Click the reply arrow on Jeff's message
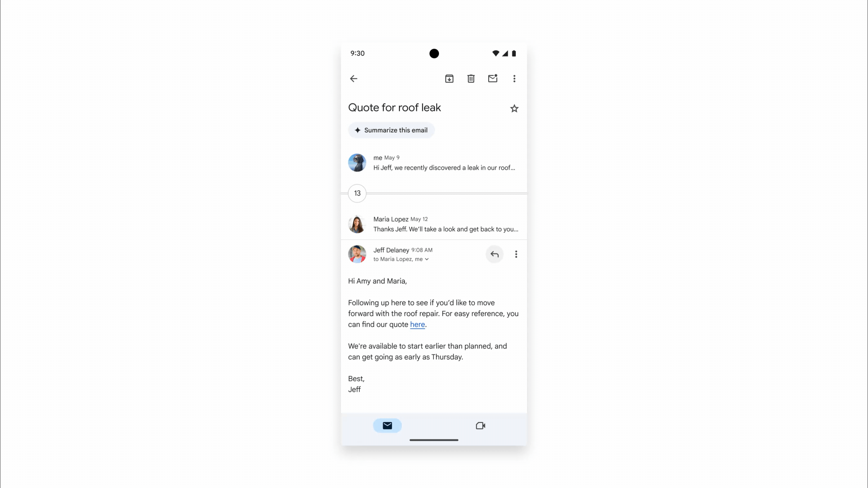The height and width of the screenshot is (488, 868). [x=494, y=254]
